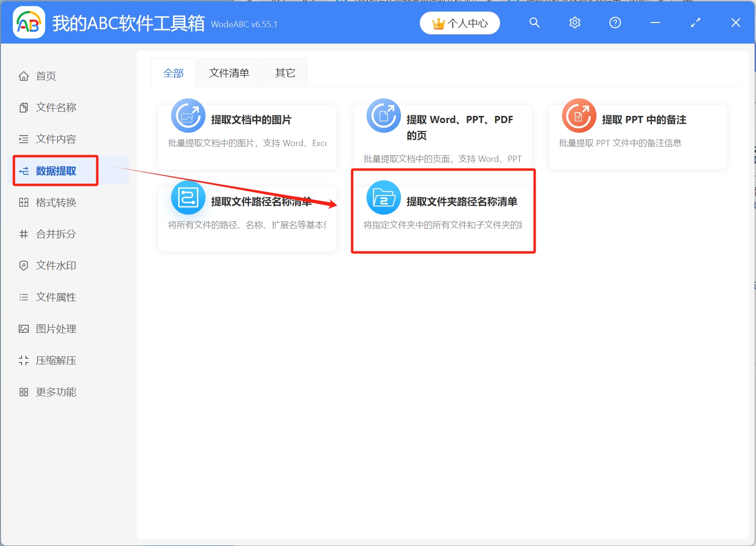Click description 批量提取文档中的图片，支持 Word、Exce
The width and height of the screenshot is (756, 546).
pyautogui.click(x=247, y=143)
